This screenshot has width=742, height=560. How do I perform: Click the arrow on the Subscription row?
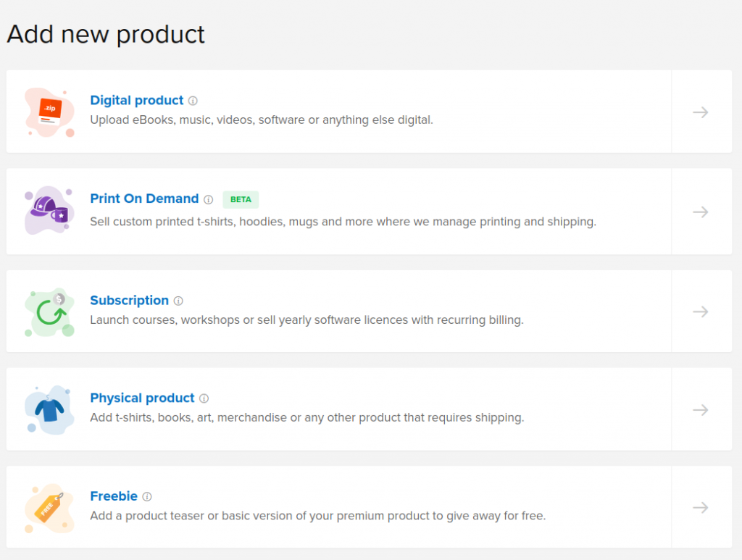[700, 312]
